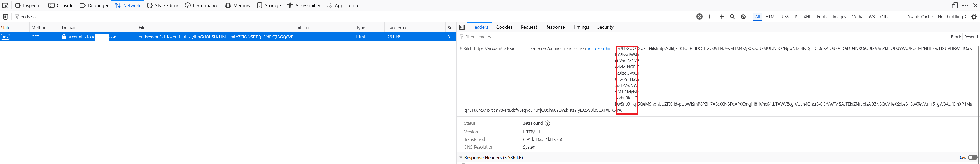Image resolution: width=980 pixels, height=164 pixels.
Task: Collapse the request details pane
Action: [462, 27]
